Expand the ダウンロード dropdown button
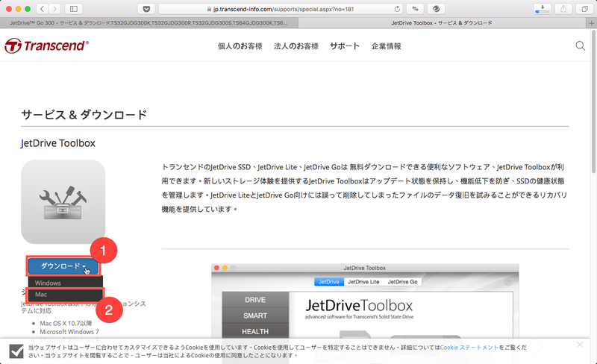Screen dimensions: 597x364 (63, 266)
